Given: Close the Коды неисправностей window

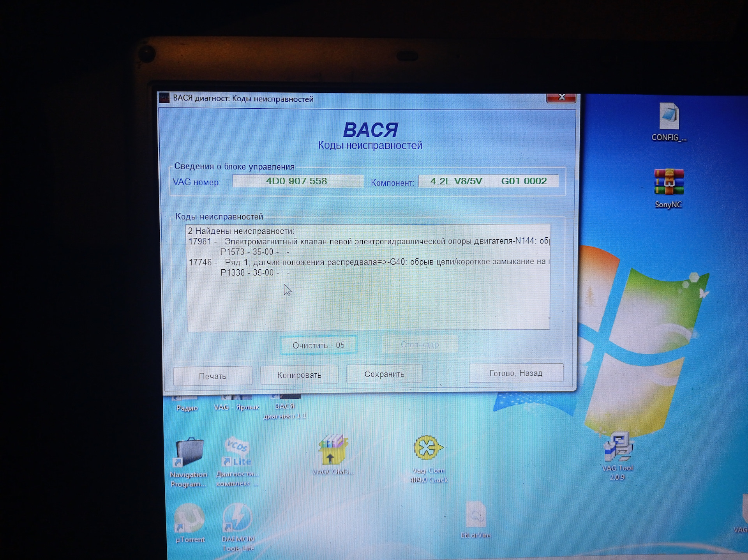Looking at the screenshot, I should (x=561, y=97).
